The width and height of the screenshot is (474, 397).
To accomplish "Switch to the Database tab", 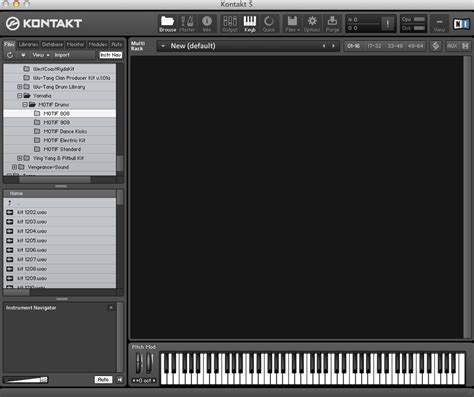I will (x=52, y=44).
